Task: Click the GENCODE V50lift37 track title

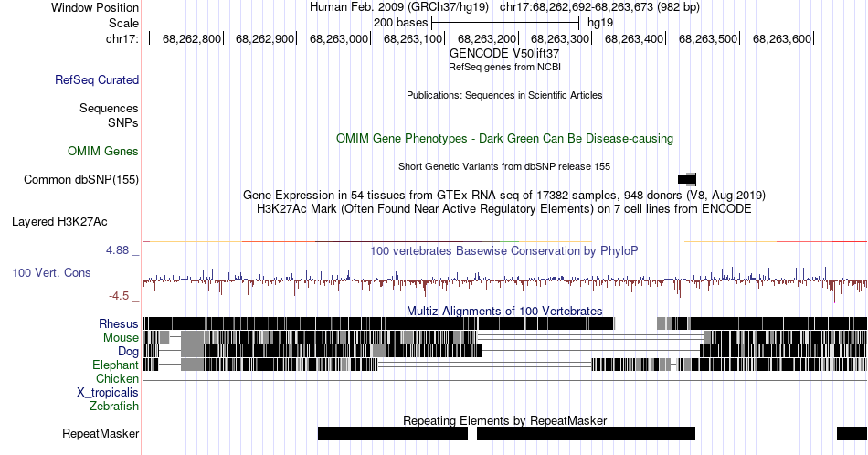Action: point(504,54)
